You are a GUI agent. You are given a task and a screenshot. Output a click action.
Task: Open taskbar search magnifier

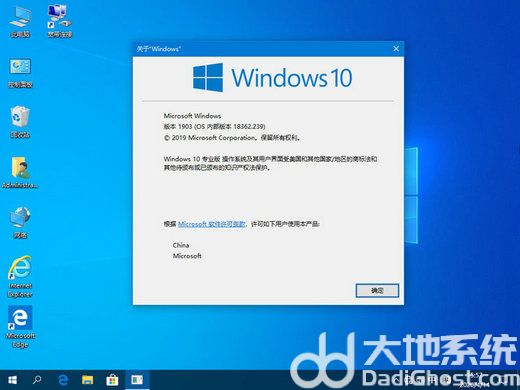pos(37,380)
